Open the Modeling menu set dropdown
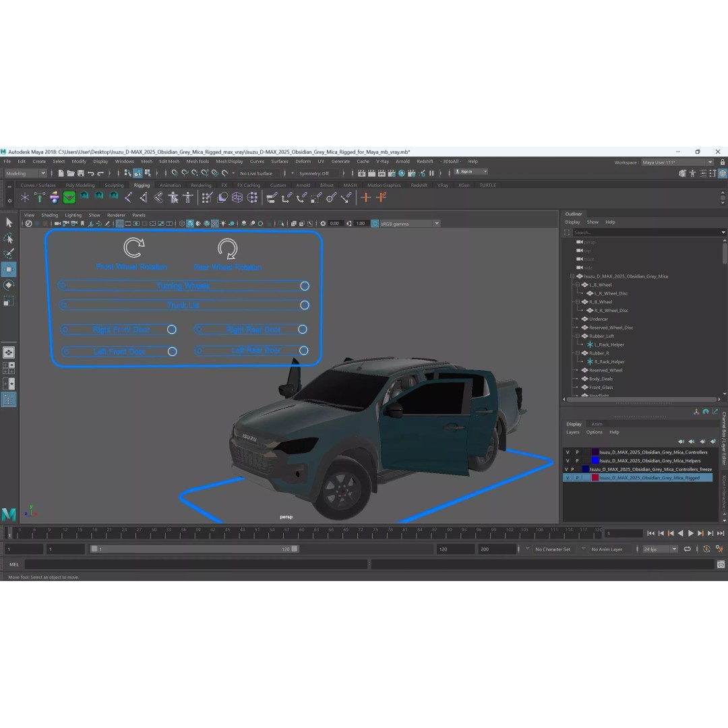 (x=26, y=173)
